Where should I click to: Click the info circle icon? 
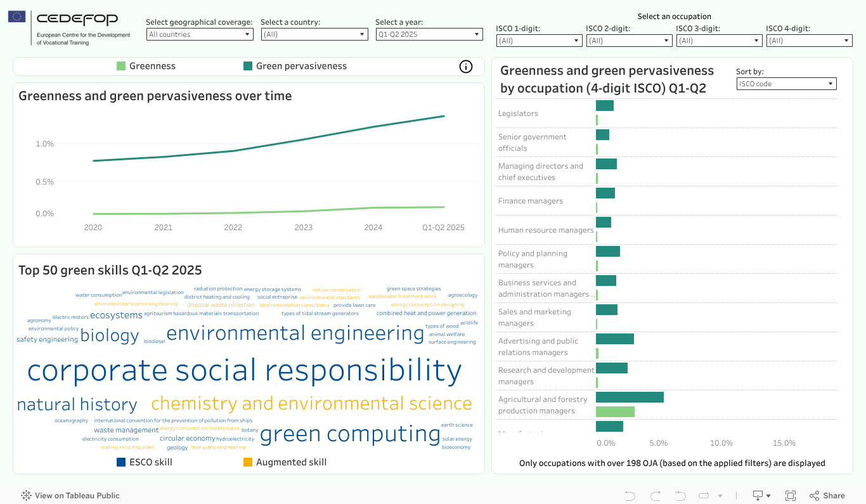coord(466,67)
